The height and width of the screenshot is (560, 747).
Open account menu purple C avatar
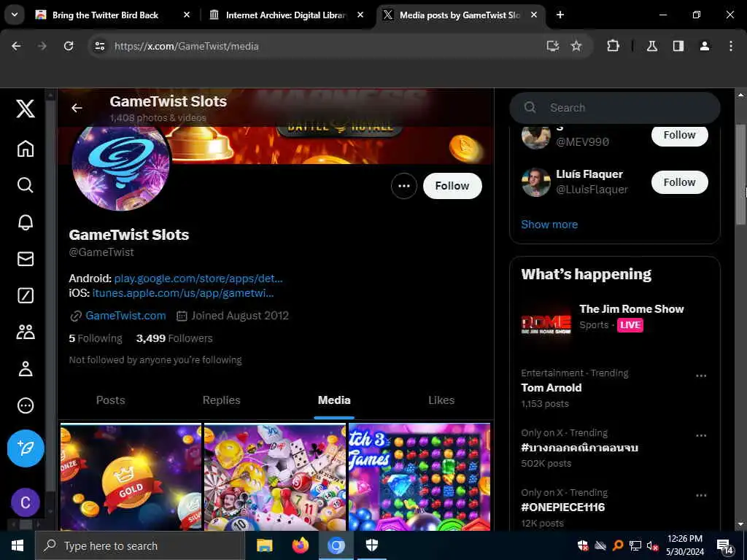tap(26, 502)
